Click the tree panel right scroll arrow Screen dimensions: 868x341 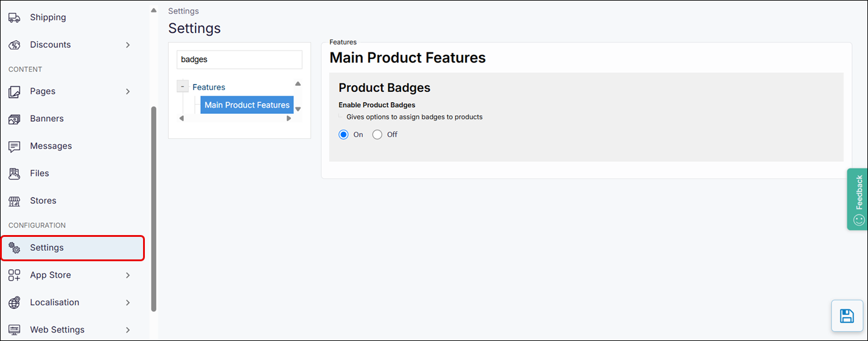[x=289, y=118]
